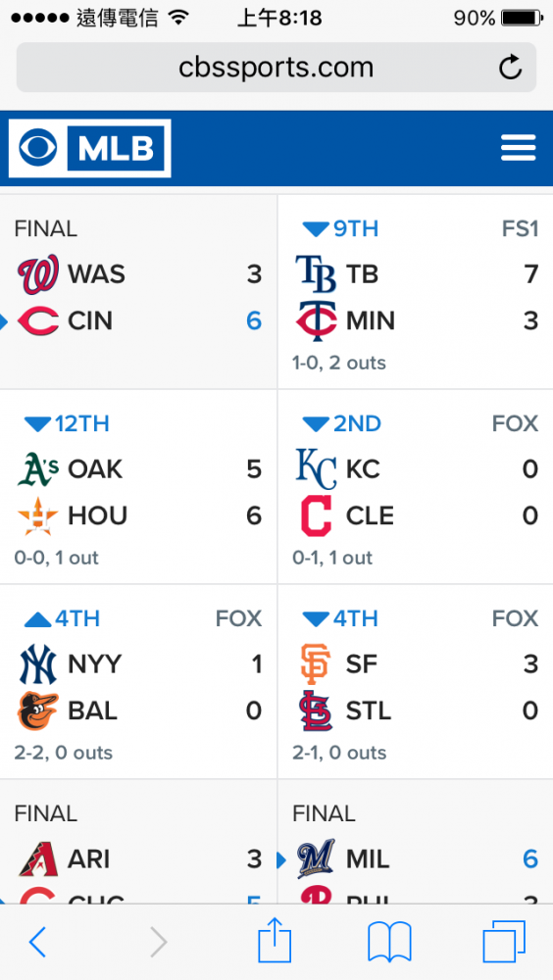Tap the Cardinals STL logo
The image size is (553, 980).
[x=316, y=710]
